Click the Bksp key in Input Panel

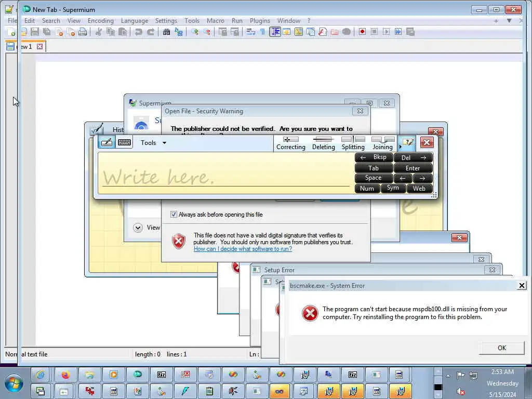coord(374,157)
